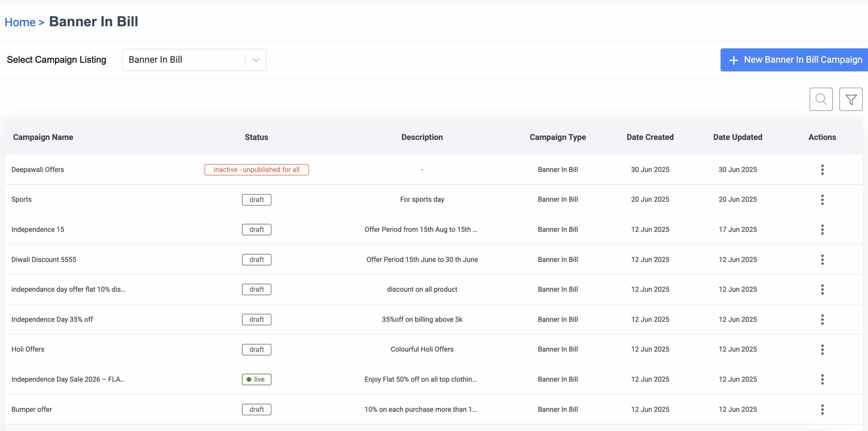Viewport: 868px width, 431px height.
Task: Open actions menu for Diwali Discount 5555
Action: point(822,260)
